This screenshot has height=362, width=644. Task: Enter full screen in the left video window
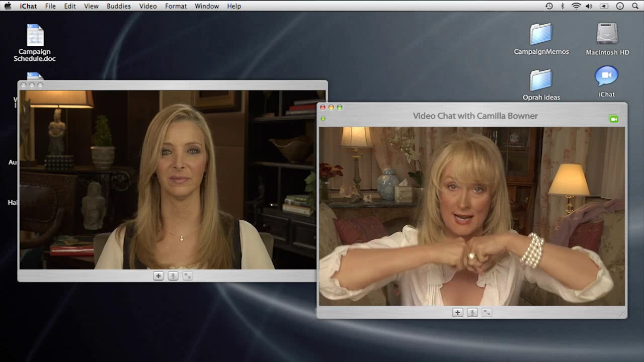pos(187,276)
